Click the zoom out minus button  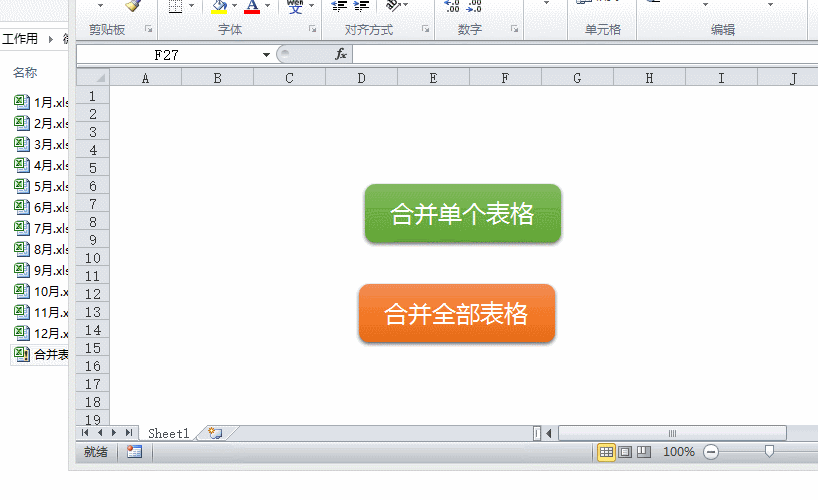(x=711, y=452)
